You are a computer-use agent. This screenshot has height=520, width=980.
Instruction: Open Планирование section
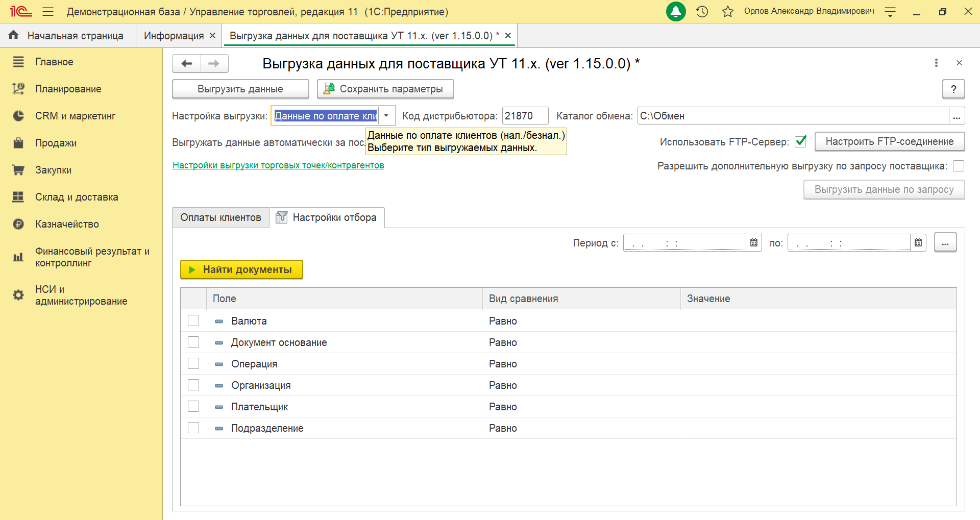tap(68, 89)
